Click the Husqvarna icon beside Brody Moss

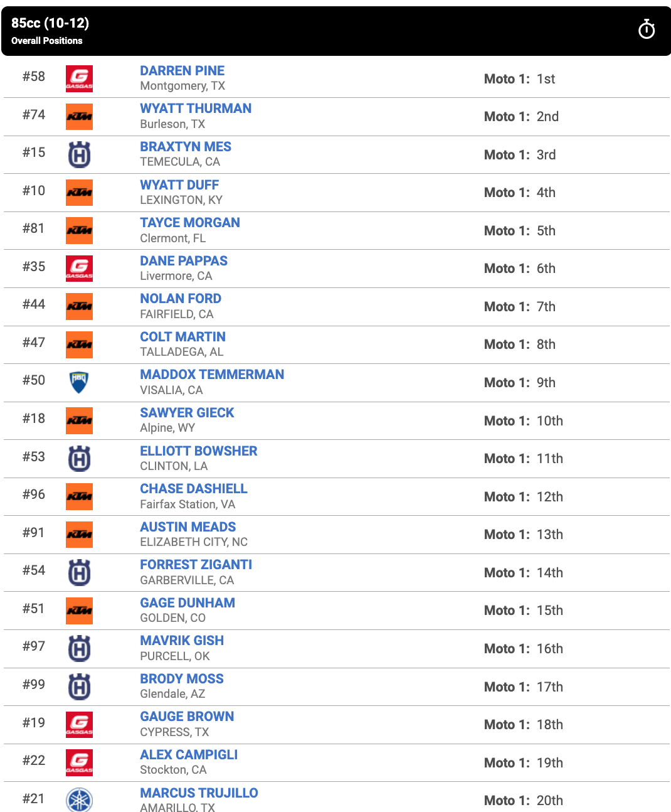coord(78,686)
